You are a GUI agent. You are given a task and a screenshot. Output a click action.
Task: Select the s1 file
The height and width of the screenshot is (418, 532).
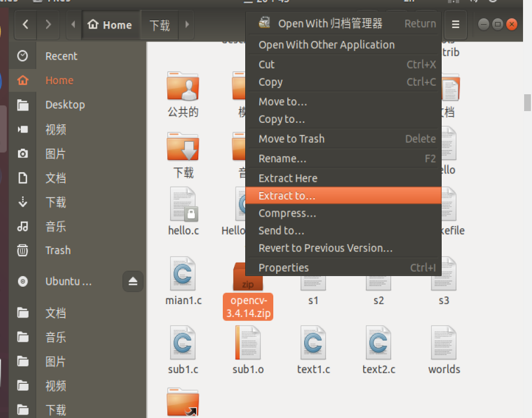(x=313, y=288)
